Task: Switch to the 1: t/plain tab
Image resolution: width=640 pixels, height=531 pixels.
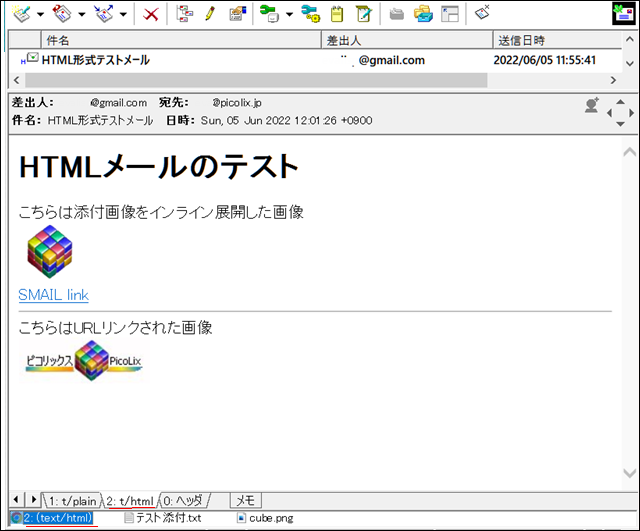Action: point(73,501)
